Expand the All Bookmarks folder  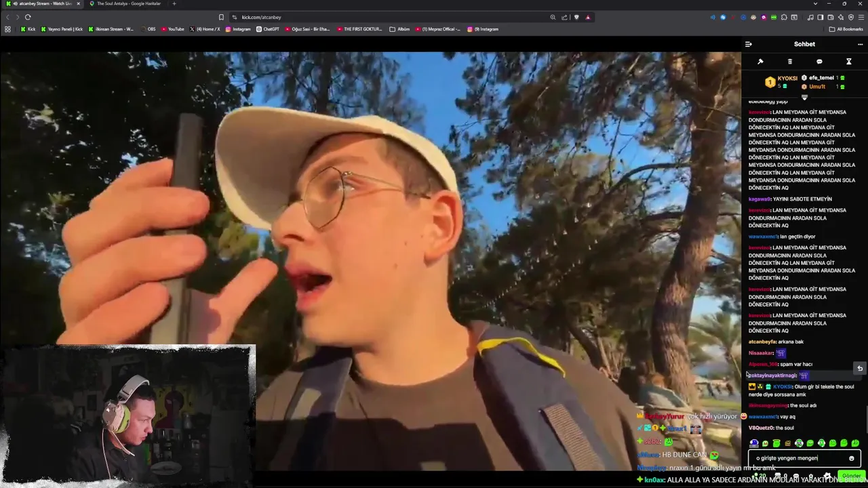846,29
